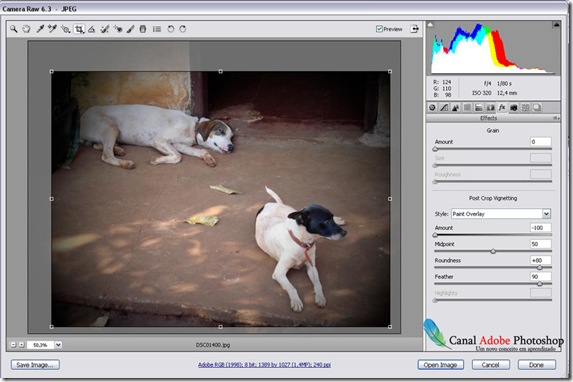This screenshot has width=573, height=382.
Task: Select the Hand tool
Action: 26,29
